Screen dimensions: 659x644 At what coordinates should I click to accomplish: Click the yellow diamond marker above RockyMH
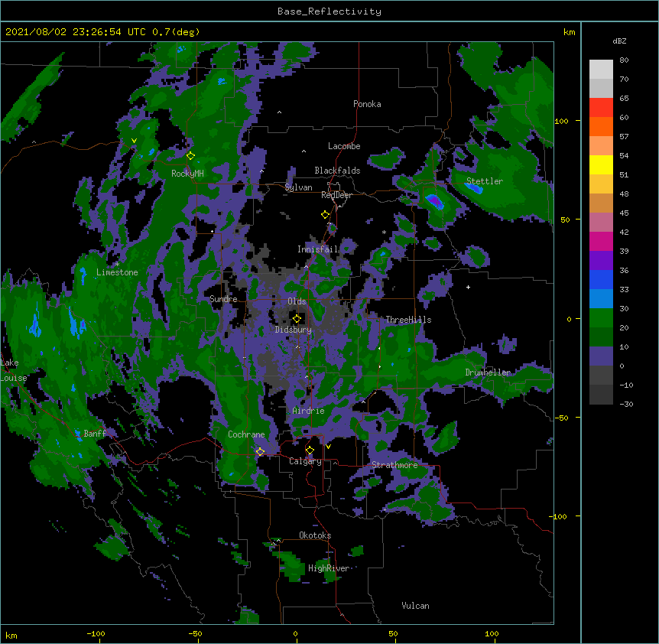tap(191, 155)
